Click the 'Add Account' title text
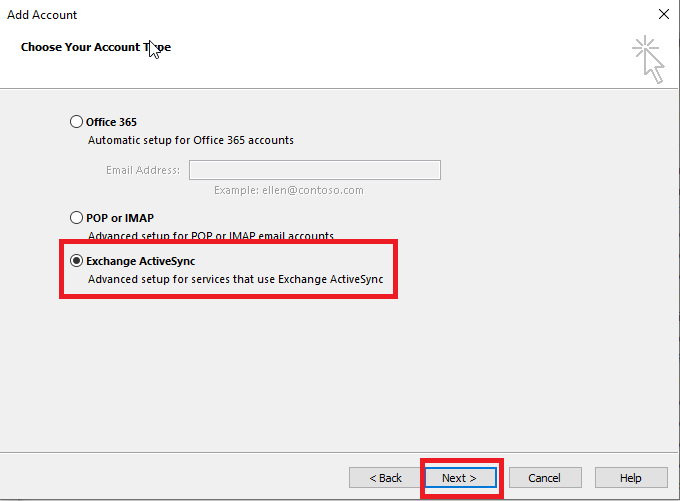 [x=42, y=15]
